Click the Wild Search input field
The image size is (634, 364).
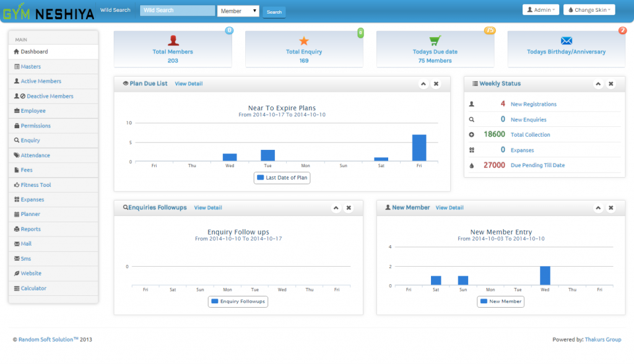[x=178, y=10]
